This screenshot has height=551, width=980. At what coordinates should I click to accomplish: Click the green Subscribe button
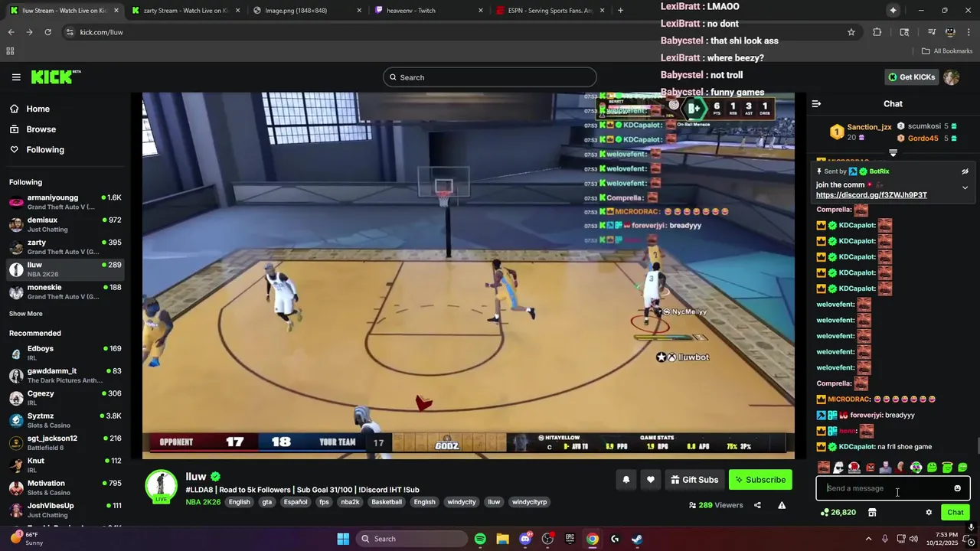760,480
